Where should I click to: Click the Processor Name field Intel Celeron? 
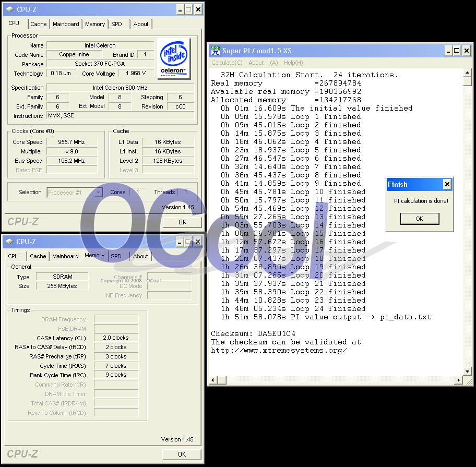click(100, 45)
